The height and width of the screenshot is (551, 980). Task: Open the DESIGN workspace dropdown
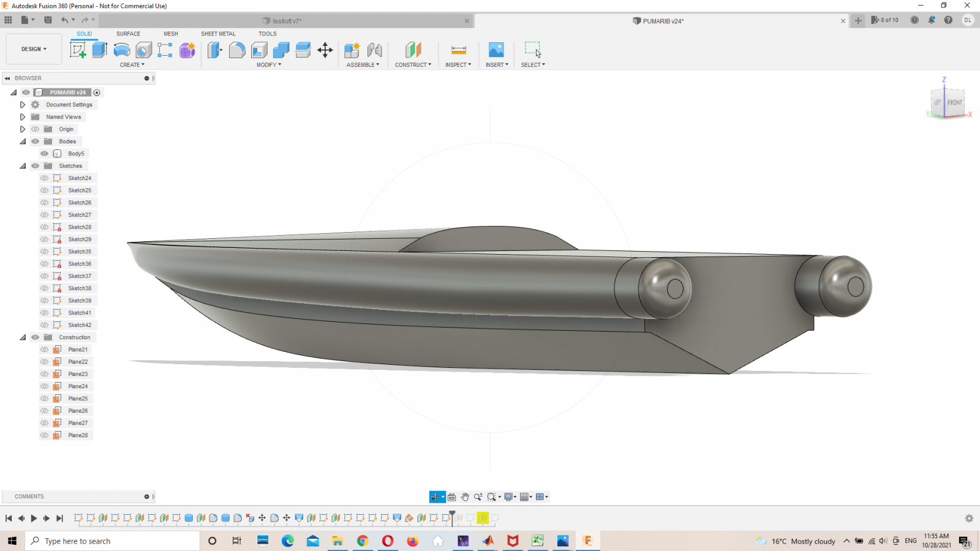click(34, 49)
